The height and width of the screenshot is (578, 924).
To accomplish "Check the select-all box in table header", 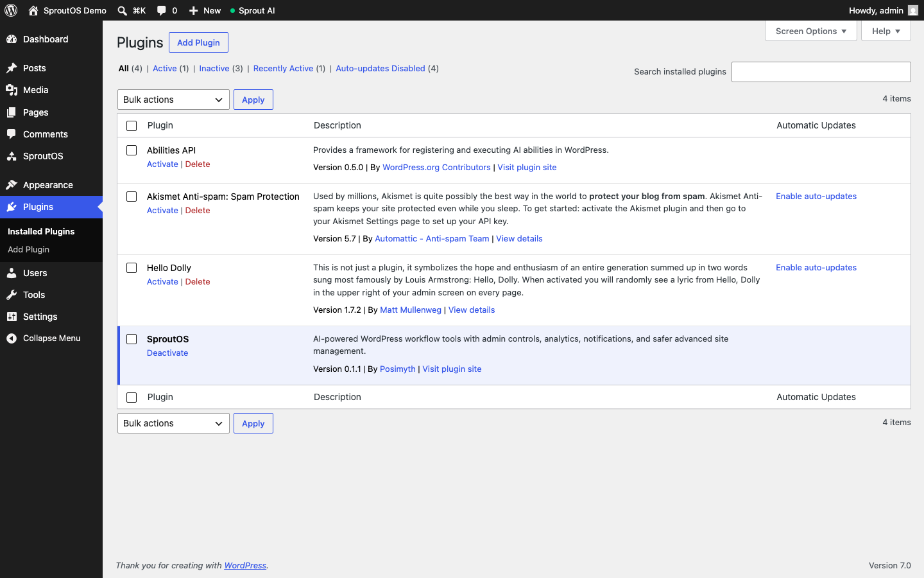I will pyautogui.click(x=132, y=126).
